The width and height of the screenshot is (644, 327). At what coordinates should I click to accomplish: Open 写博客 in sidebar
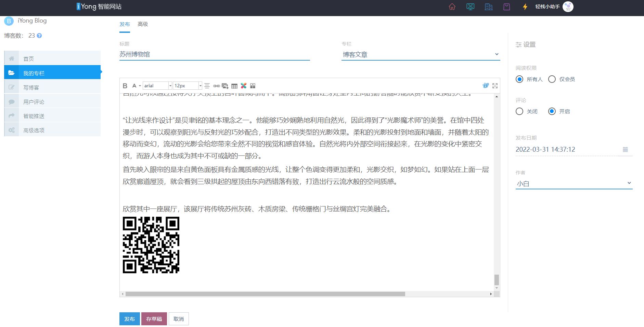coord(52,87)
